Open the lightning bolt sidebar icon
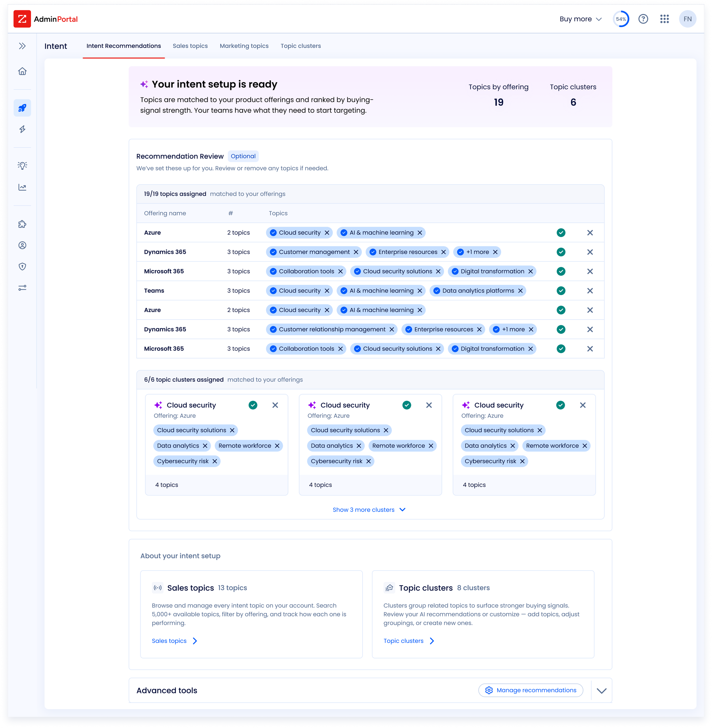 click(x=22, y=129)
